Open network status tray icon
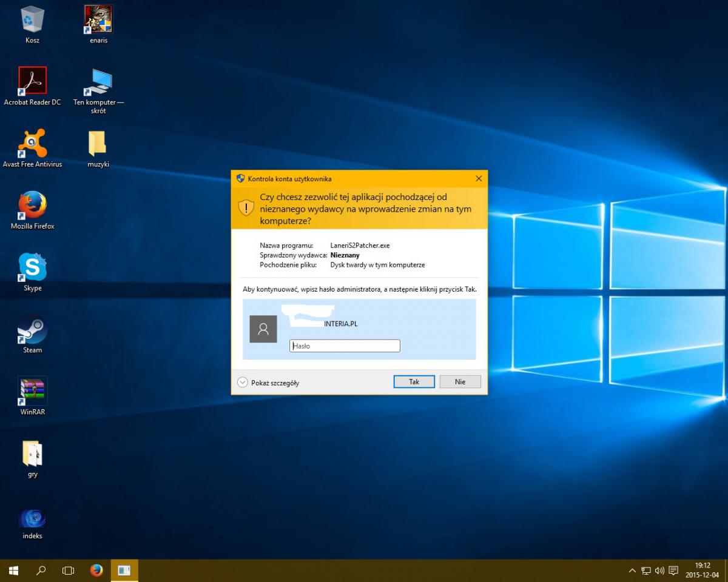The height and width of the screenshot is (582, 728). [x=645, y=570]
